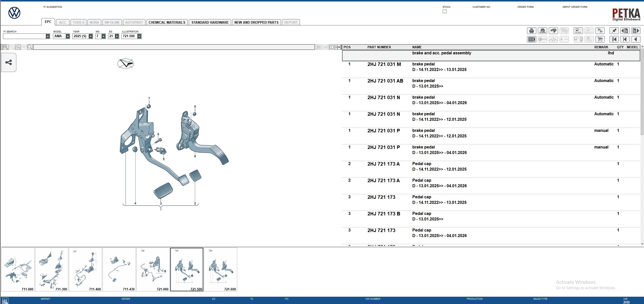Screen dimensions: 644x304
Task: Click the zoom in magnifier above the illustration
Action: coord(6,47)
